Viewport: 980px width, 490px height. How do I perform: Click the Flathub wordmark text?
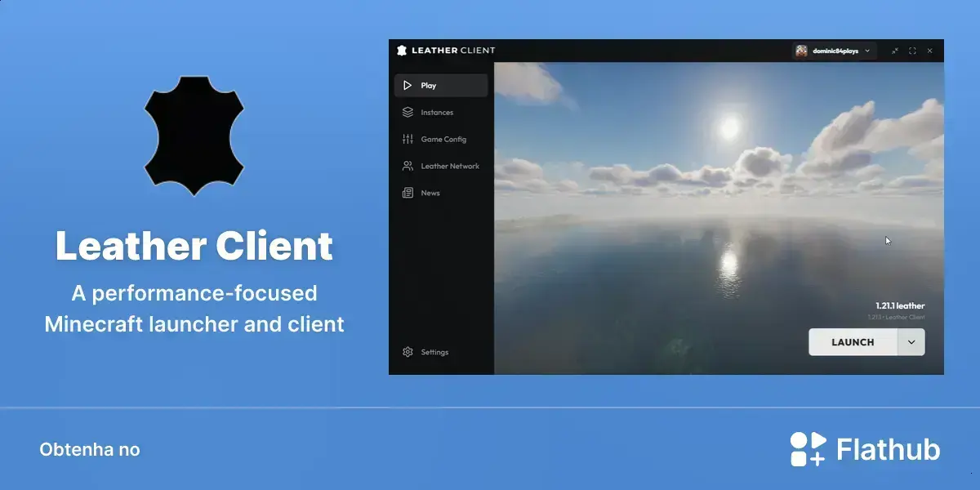point(889,450)
